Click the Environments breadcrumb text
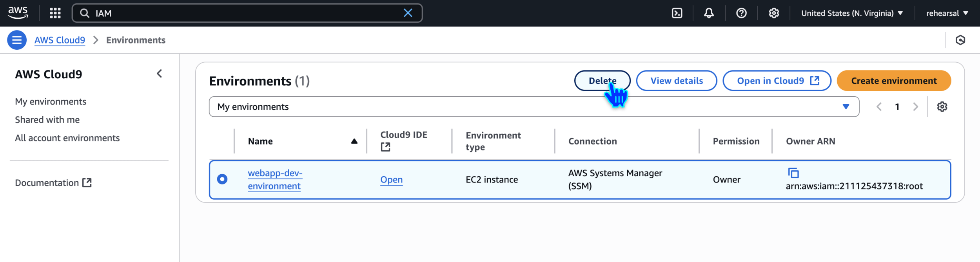Viewport: 980px width, 262px height. pos(136,40)
